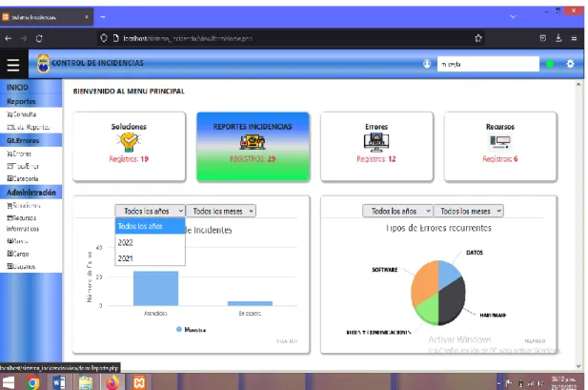
Task: Click the Soluciones summary card title
Action: pos(129,127)
